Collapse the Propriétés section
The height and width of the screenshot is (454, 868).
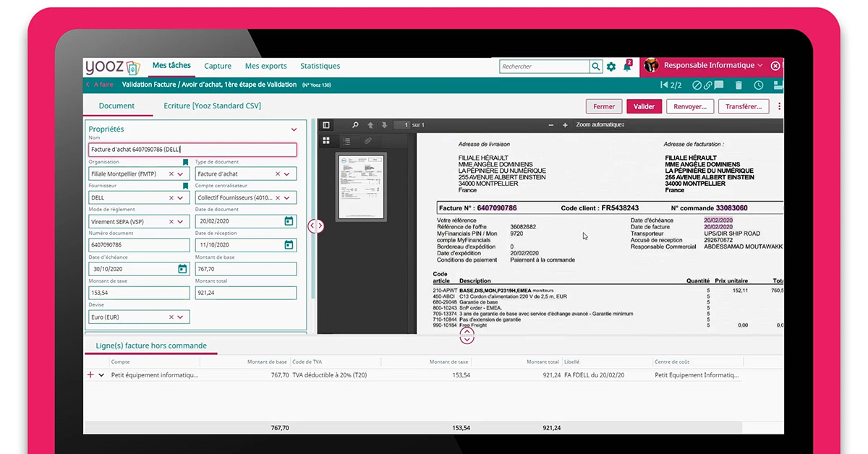coord(294,129)
